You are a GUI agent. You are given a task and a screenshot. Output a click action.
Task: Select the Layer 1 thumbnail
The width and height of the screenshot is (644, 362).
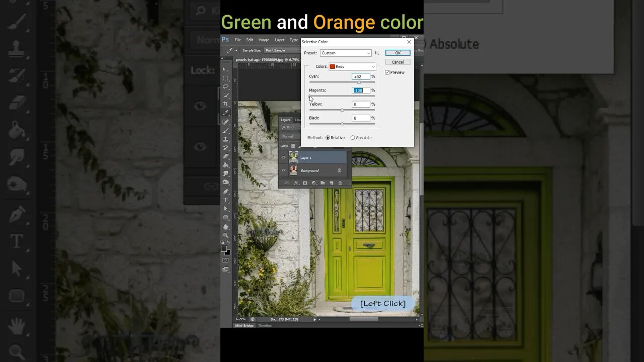click(x=293, y=157)
